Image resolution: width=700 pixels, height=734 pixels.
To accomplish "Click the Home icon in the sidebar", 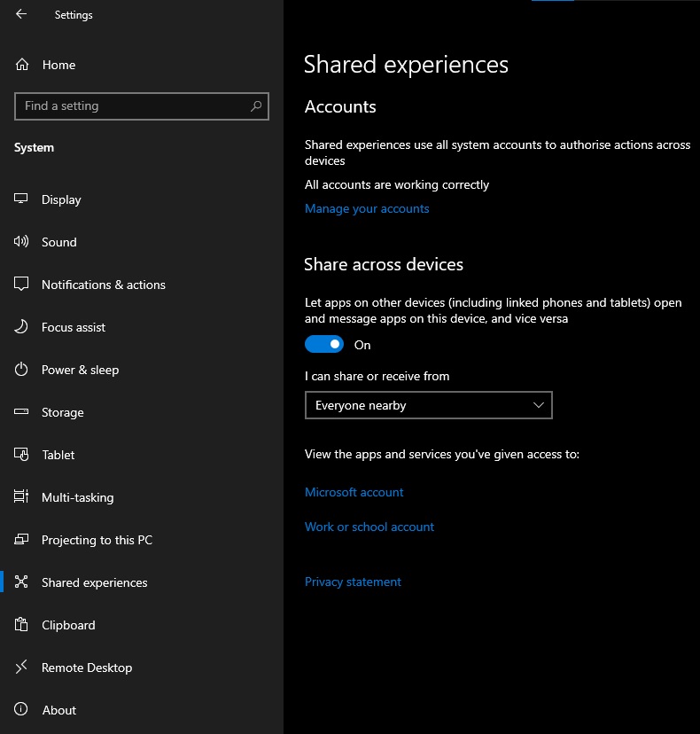I will (22, 65).
